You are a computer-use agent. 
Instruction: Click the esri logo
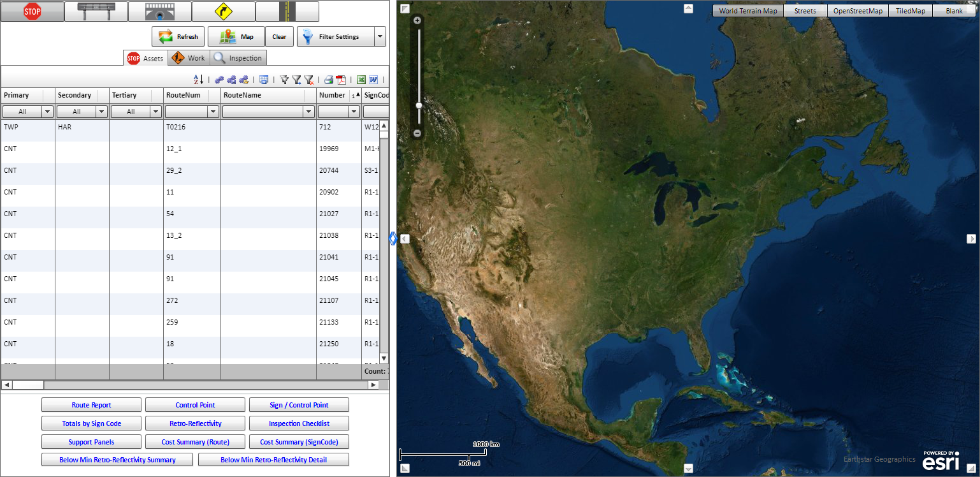pyautogui.click(x=940, y=461)
